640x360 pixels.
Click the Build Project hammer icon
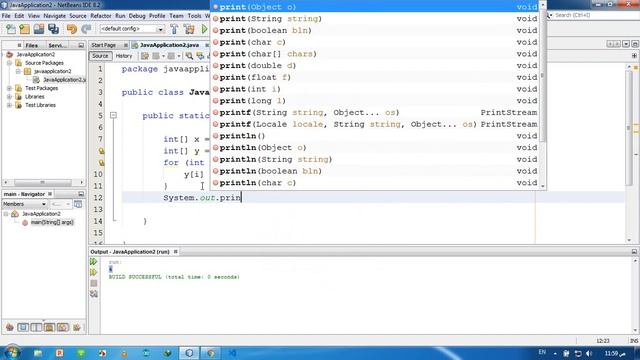(174, 29)
